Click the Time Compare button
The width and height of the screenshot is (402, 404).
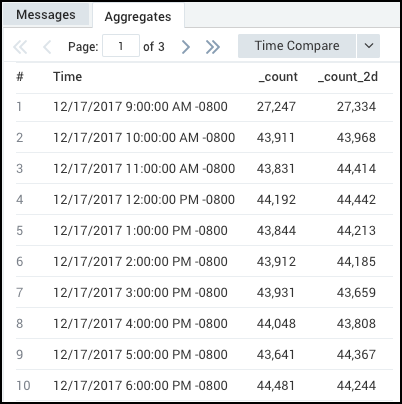tap(297, 46)
